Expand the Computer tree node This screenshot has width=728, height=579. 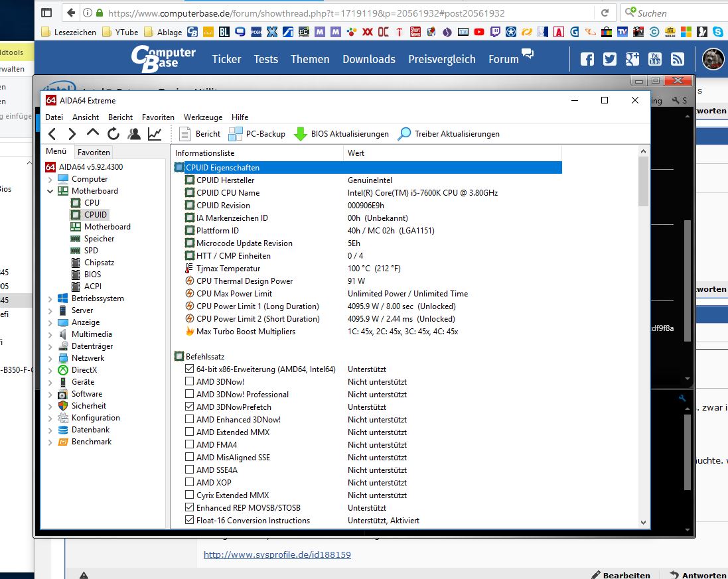coord(50,180)
